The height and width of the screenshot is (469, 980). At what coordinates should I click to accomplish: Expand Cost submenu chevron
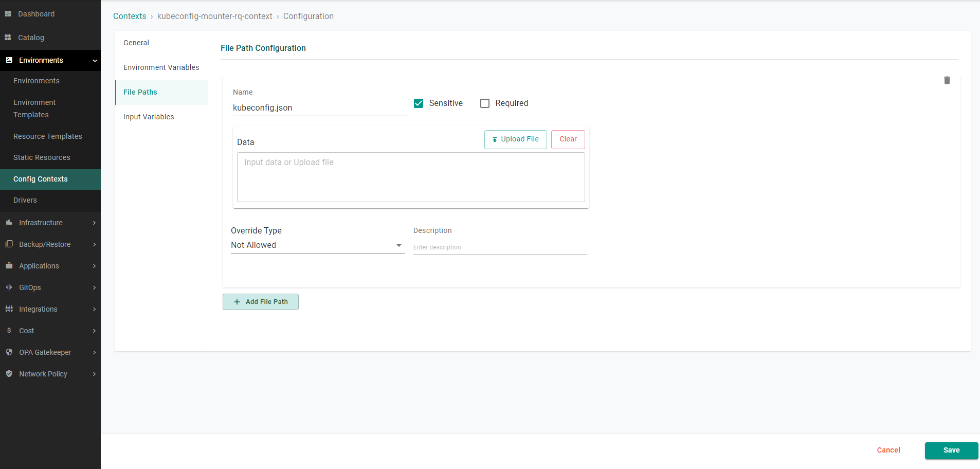click(x=94, y=331)
